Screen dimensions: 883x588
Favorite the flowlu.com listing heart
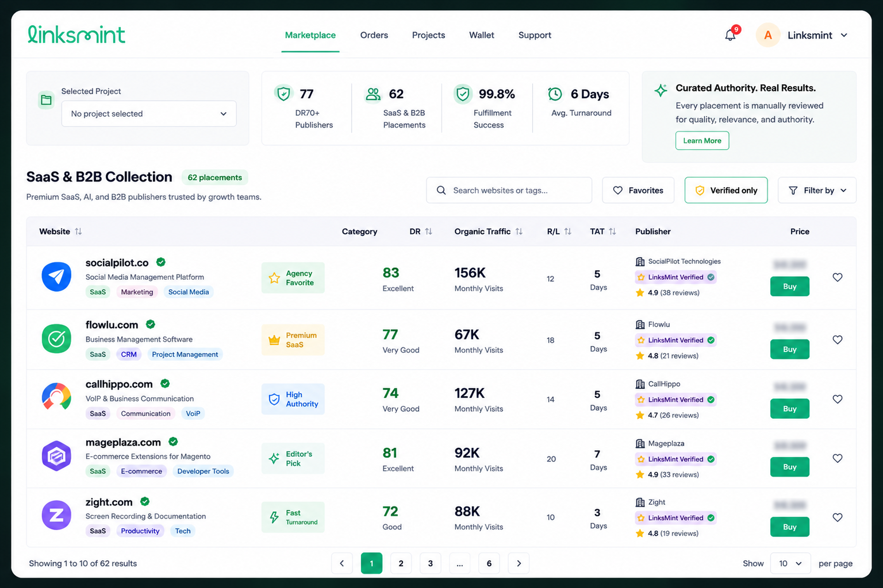coord(837,339)
